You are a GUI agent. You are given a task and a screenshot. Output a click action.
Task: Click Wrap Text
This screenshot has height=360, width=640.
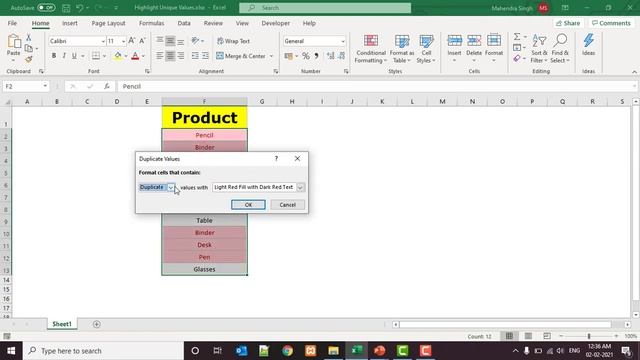(233, 41)
